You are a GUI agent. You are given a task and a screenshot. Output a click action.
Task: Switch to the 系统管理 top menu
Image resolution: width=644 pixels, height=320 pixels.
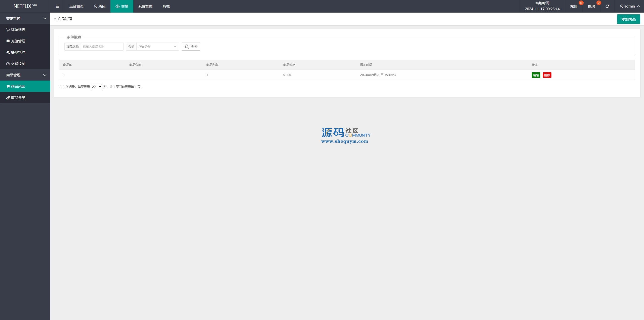click(145, 6)
